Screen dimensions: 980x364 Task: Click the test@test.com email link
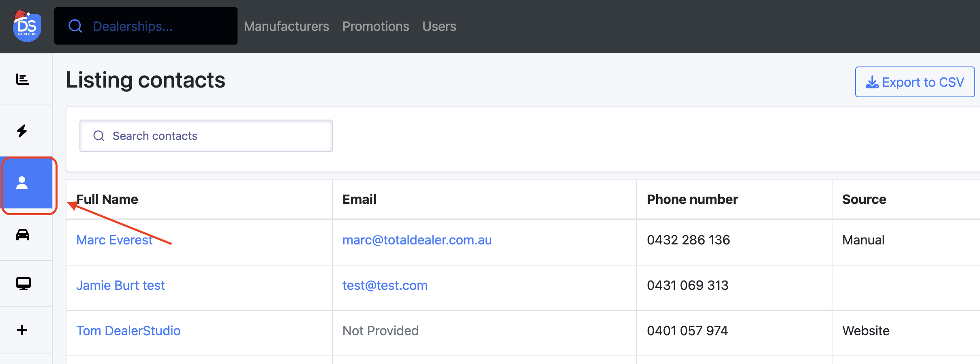(x=385, y=285)
